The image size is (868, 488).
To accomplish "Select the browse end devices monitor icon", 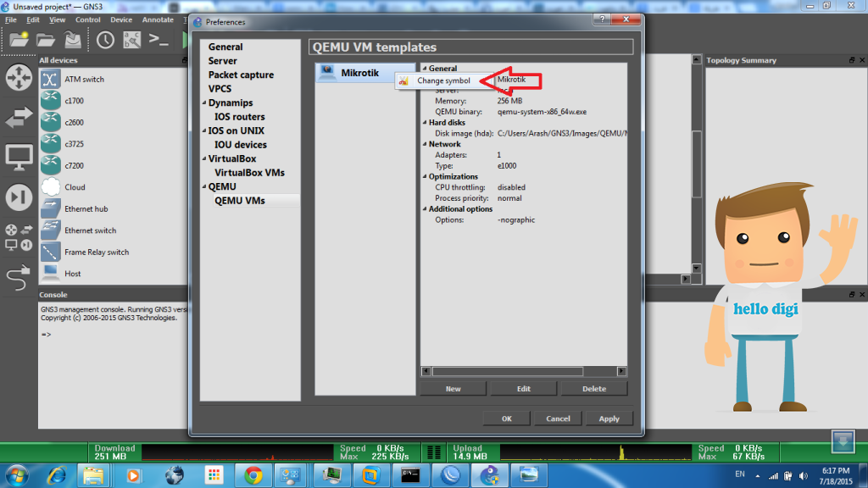I will coord(19,158).
